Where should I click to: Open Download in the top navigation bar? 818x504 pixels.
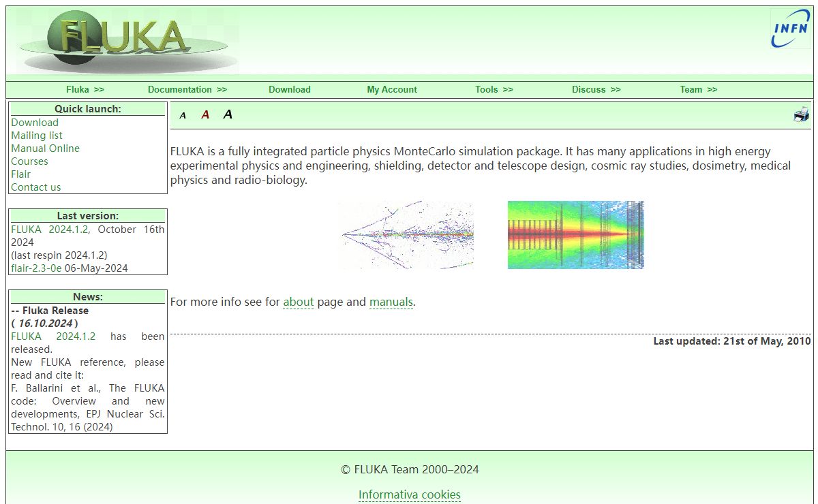(x=290, y=89)
